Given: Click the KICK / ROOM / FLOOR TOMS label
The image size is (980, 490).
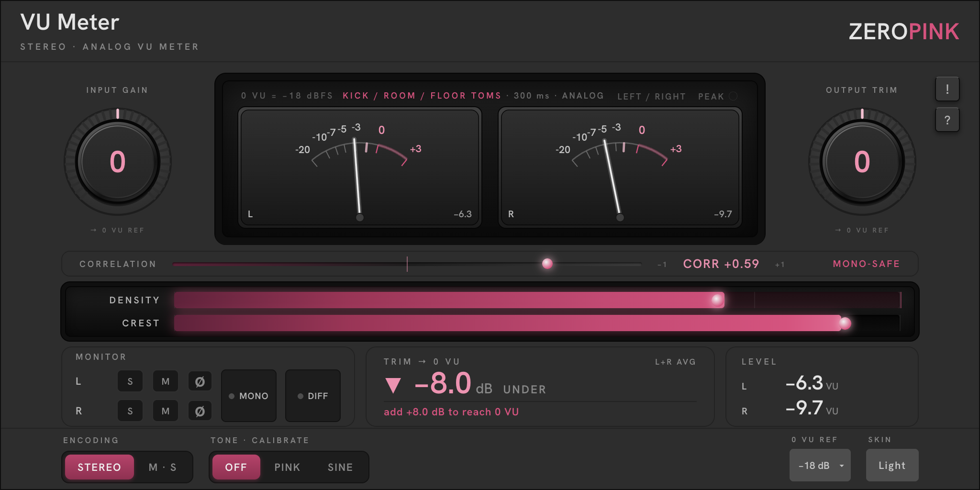Looking at the screenshot, I should 422,96.
